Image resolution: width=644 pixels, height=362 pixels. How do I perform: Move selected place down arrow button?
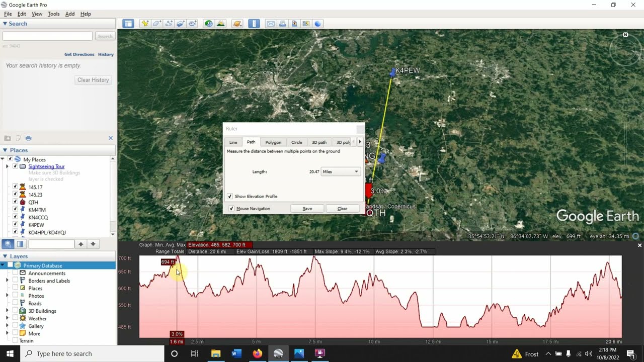[93, 244]
